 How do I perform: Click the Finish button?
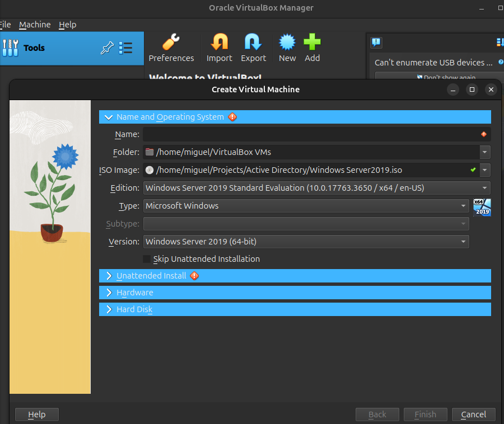click(425, 414)
